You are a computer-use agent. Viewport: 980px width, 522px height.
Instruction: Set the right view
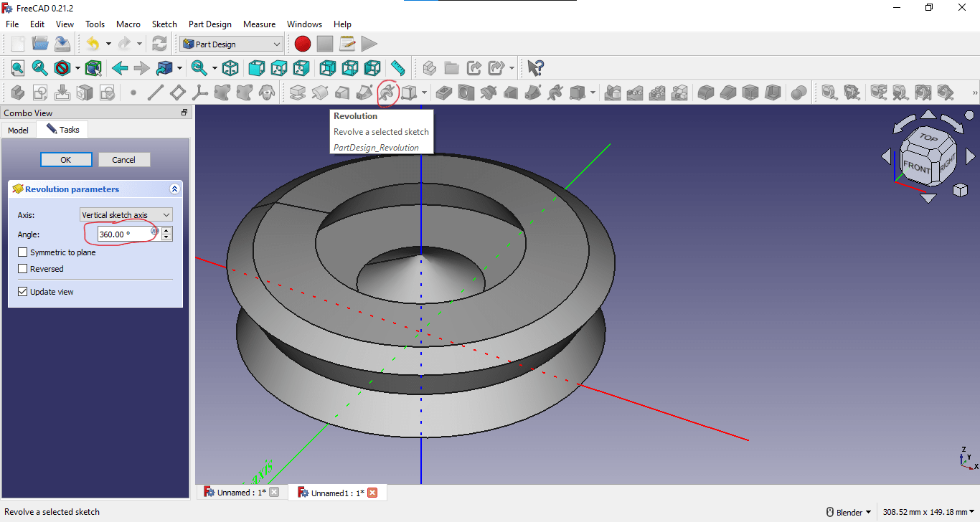pyautogui.click(x=301, y=68)
